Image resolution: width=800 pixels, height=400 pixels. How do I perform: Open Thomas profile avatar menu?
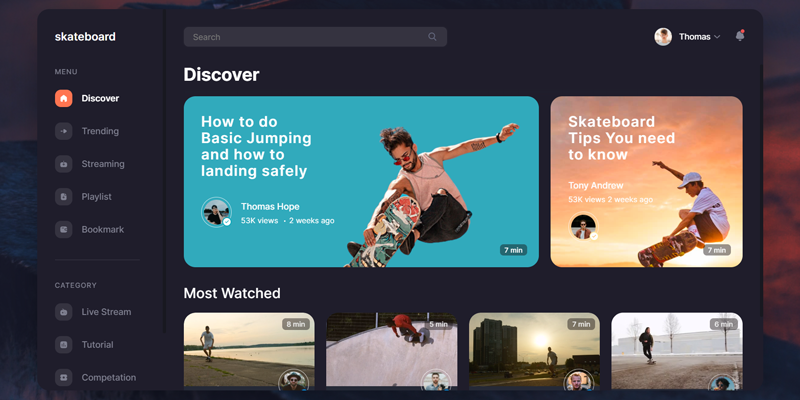point(663,37)
